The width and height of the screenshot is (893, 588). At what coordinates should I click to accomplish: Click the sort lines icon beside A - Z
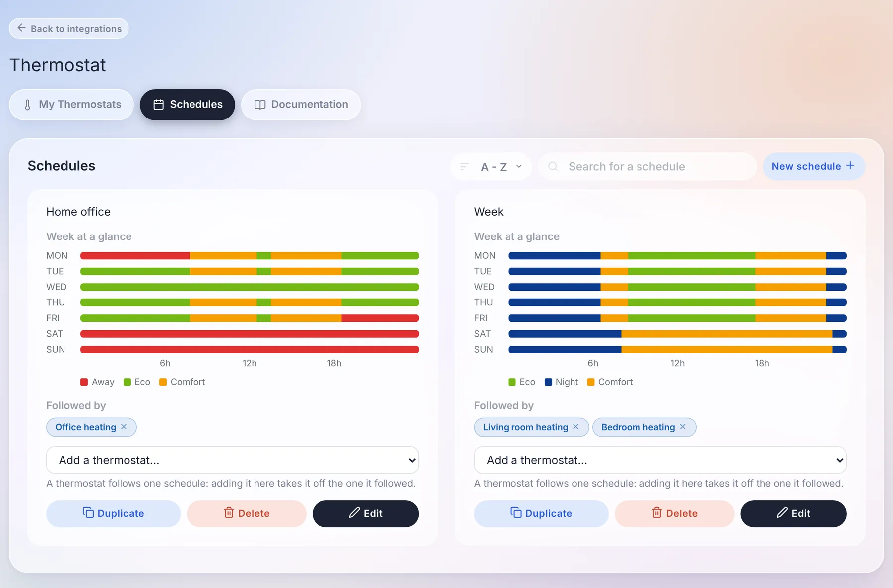point(464,167)
